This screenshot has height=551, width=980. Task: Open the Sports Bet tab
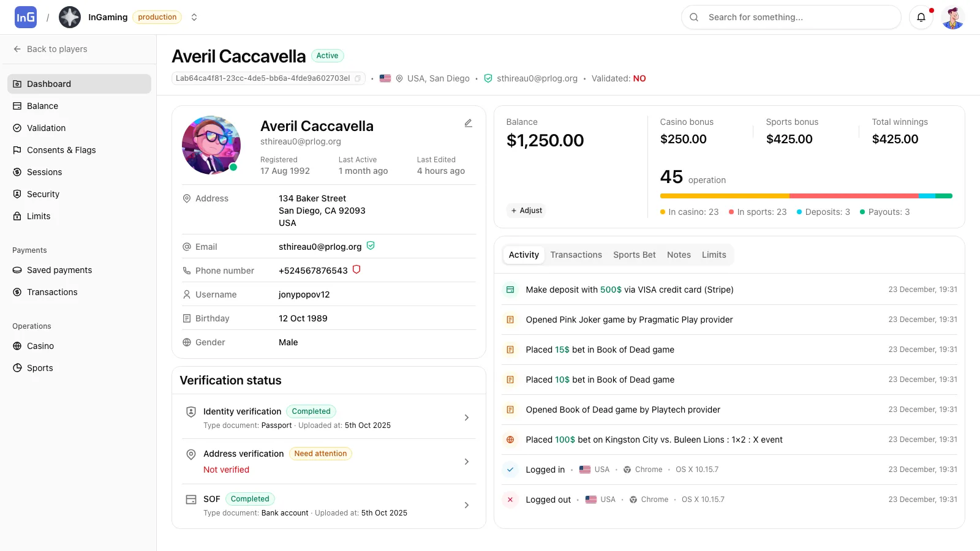[634, 255]
